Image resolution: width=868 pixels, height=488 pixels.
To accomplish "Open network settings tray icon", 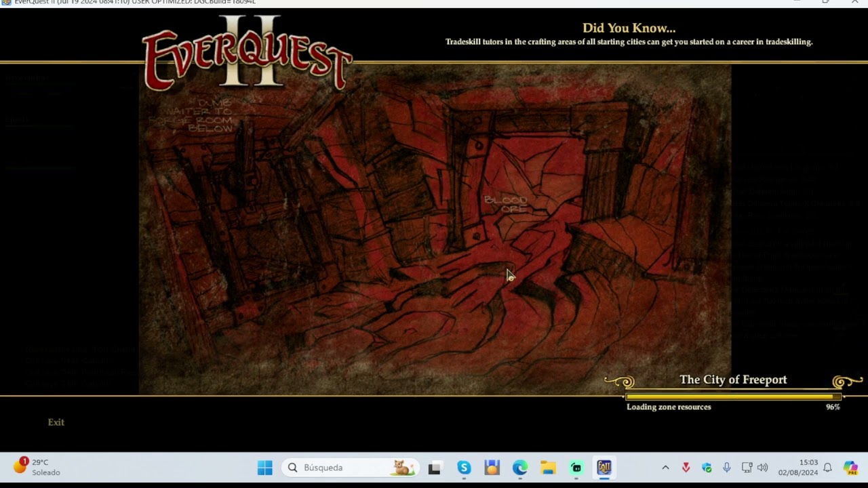I will [747, 468].
